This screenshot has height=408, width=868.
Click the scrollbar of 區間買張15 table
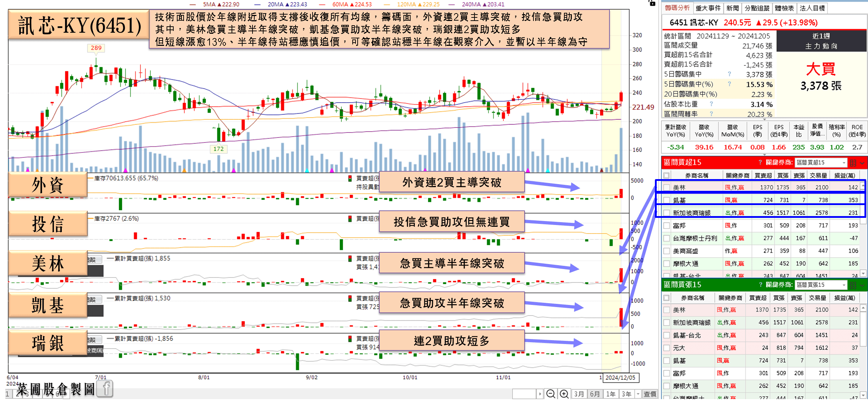click(863, 329)
